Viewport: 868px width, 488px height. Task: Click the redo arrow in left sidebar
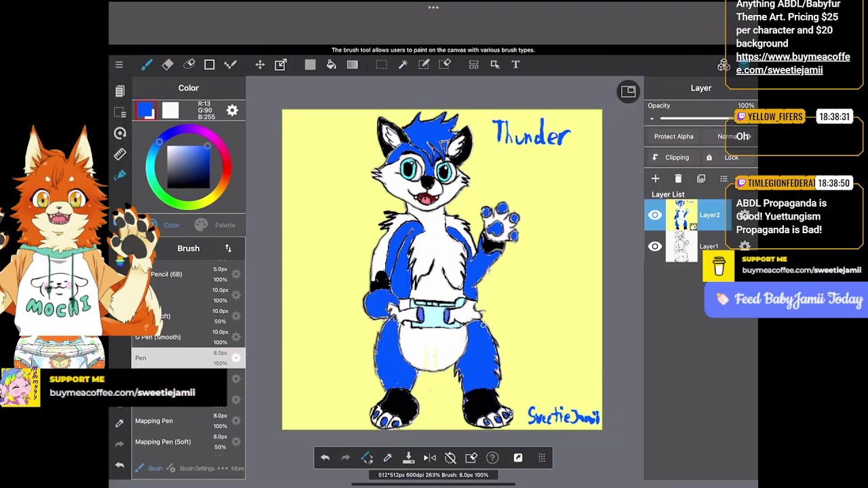point(119,444)
